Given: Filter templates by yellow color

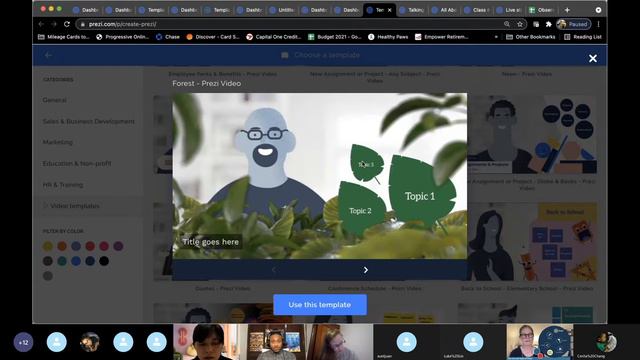Looking at the screenshot, I should 48,246.
